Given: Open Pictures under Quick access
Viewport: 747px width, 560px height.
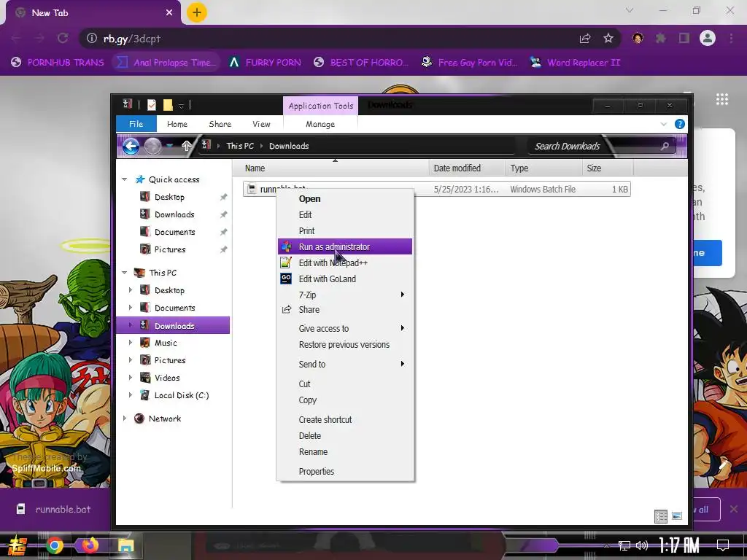Looking at the screenshot, I should tap(169, 249).
